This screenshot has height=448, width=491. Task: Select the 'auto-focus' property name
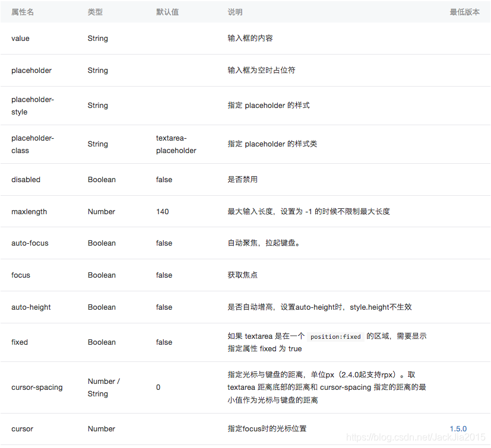tap(30, 243)
